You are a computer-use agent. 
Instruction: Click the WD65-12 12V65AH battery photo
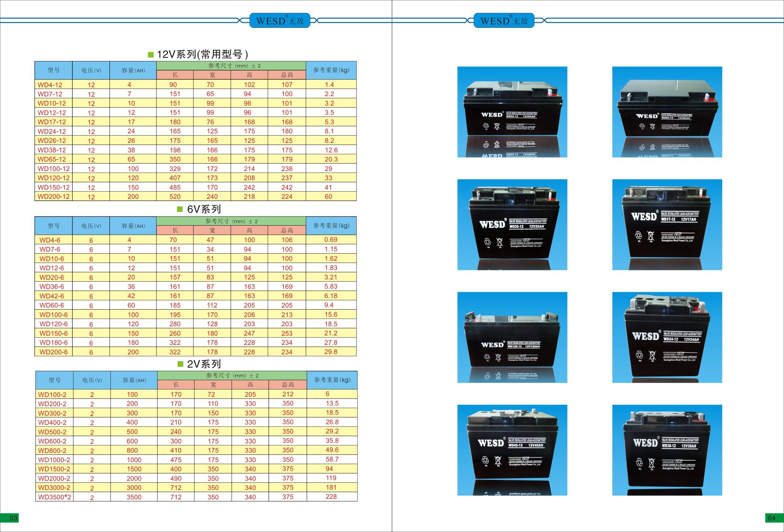[512, 112]
